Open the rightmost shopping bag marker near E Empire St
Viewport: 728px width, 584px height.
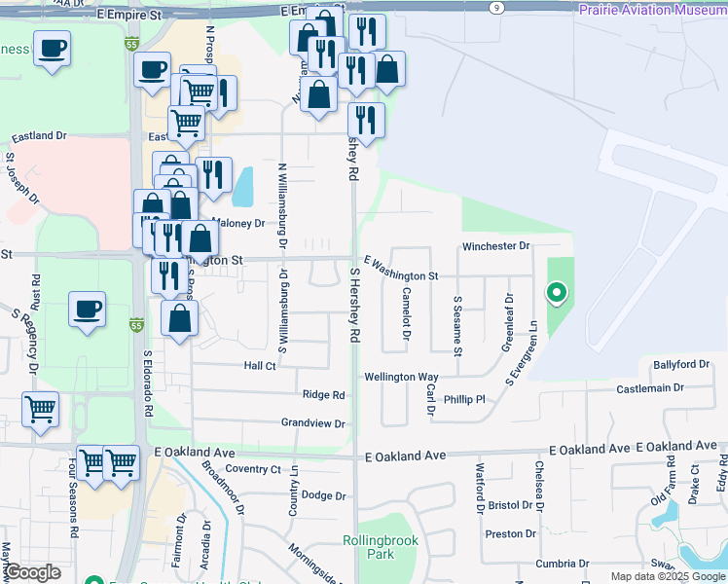tap(388, 70)
